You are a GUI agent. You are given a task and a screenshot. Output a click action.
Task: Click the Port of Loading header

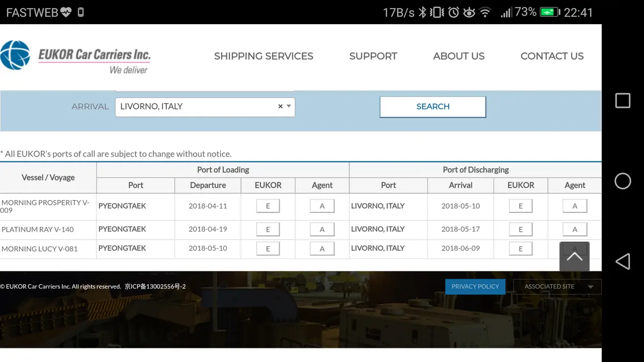223,169
